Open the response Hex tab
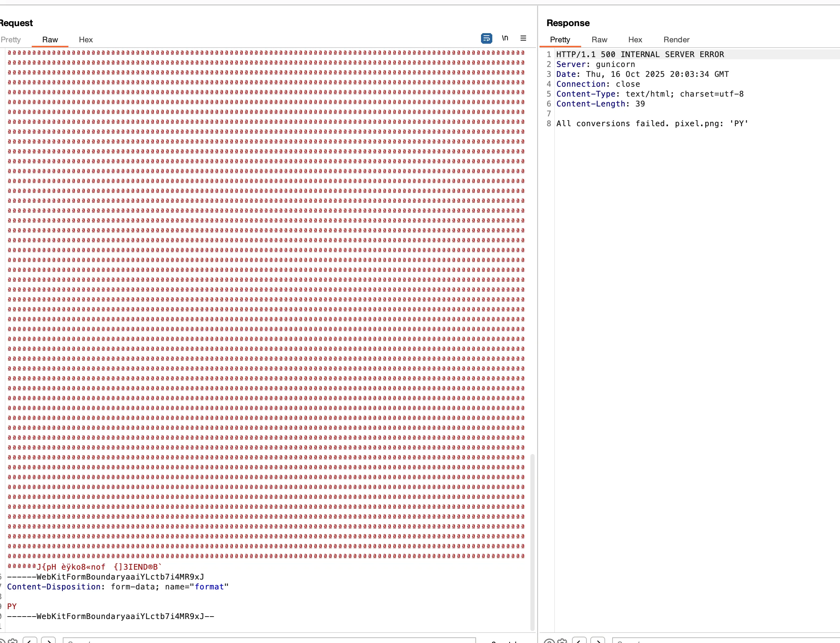This screenshot has height=643, width=840. [x=635, y=40]
